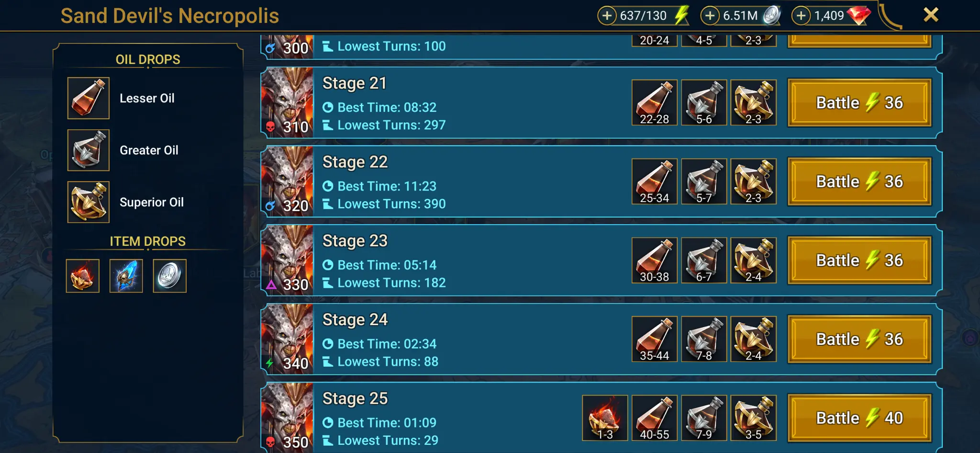This screenshot has height=453, width=980.
Task: Select the red forge material item drop icon
Action: tap(83, 276)
